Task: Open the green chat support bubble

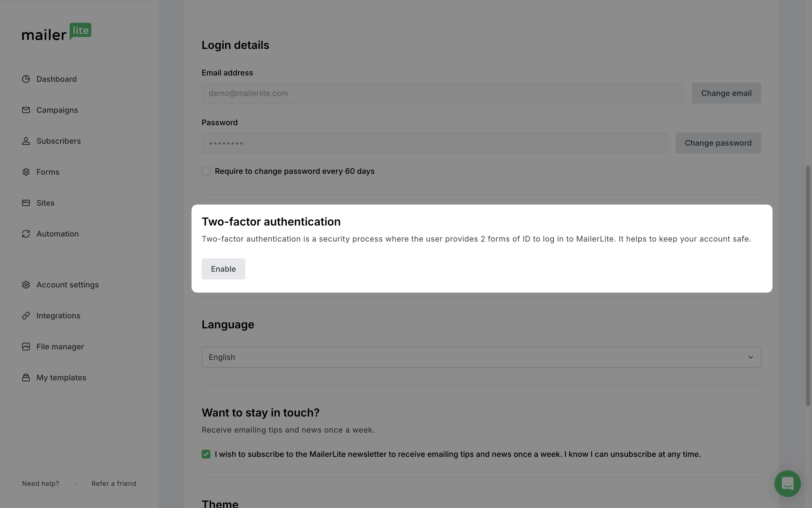Action: pyautogui.click(x=787, y=483)
